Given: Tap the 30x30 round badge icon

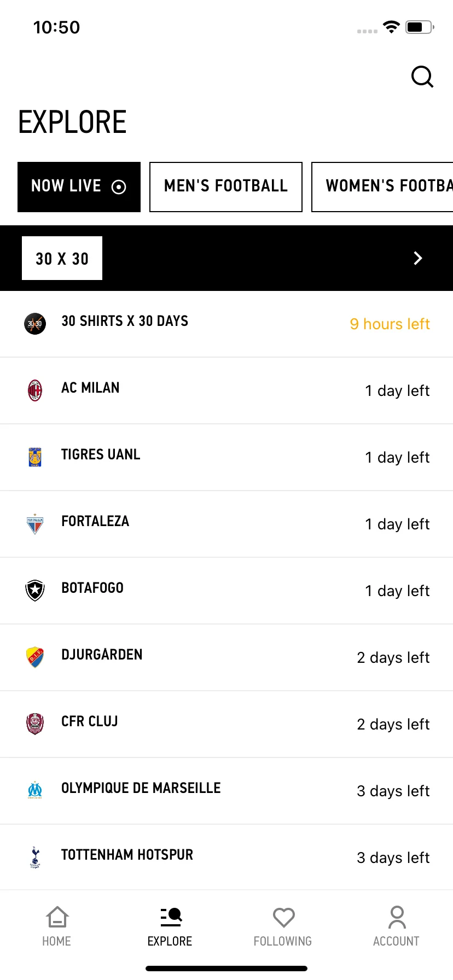Looking at the screenshot, I should coord(35,324).
